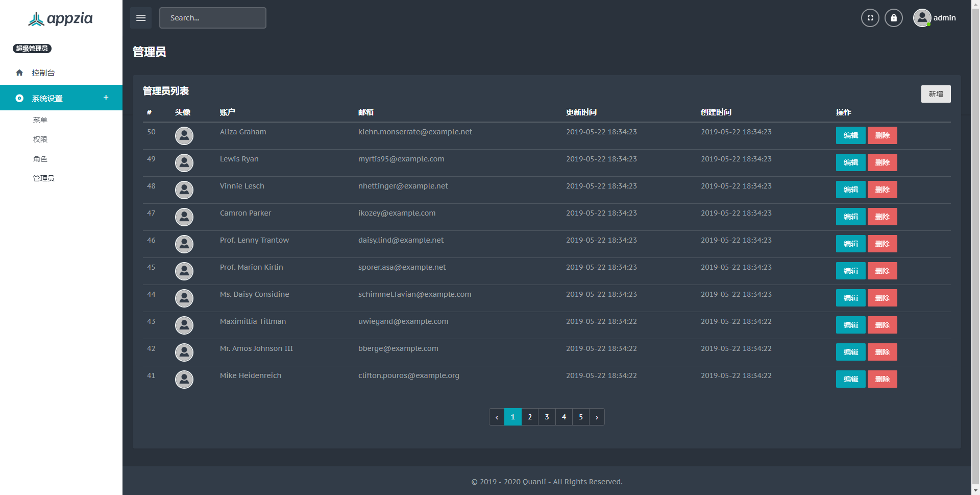Click the 更新时间 column header

coord(581,112)
